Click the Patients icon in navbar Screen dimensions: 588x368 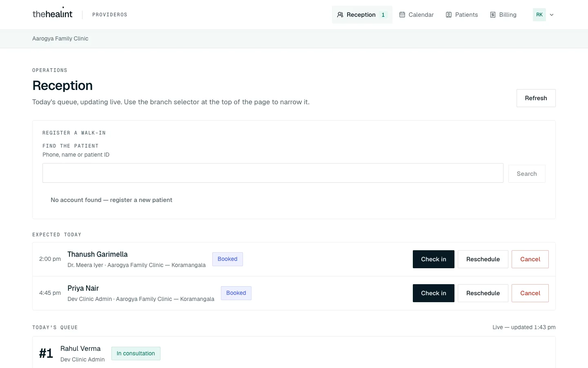(x=449, y=15)
